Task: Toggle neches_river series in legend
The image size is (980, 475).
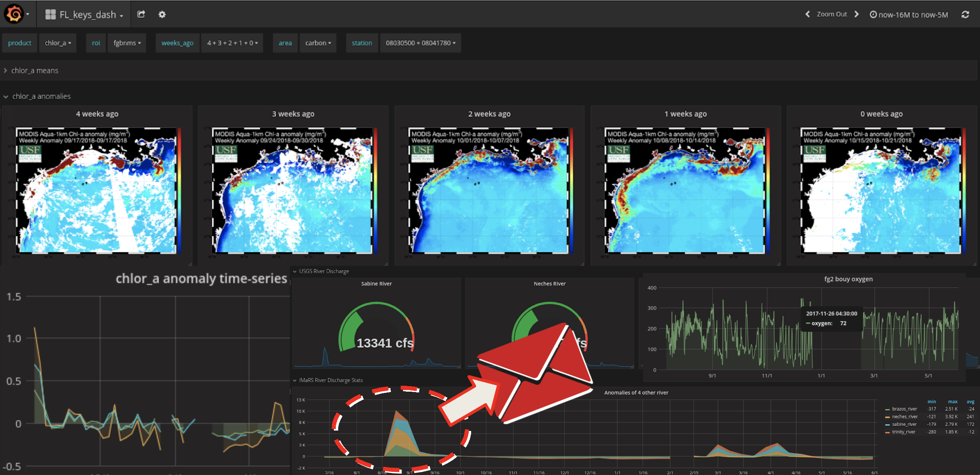Action: (x=904, y=416)
